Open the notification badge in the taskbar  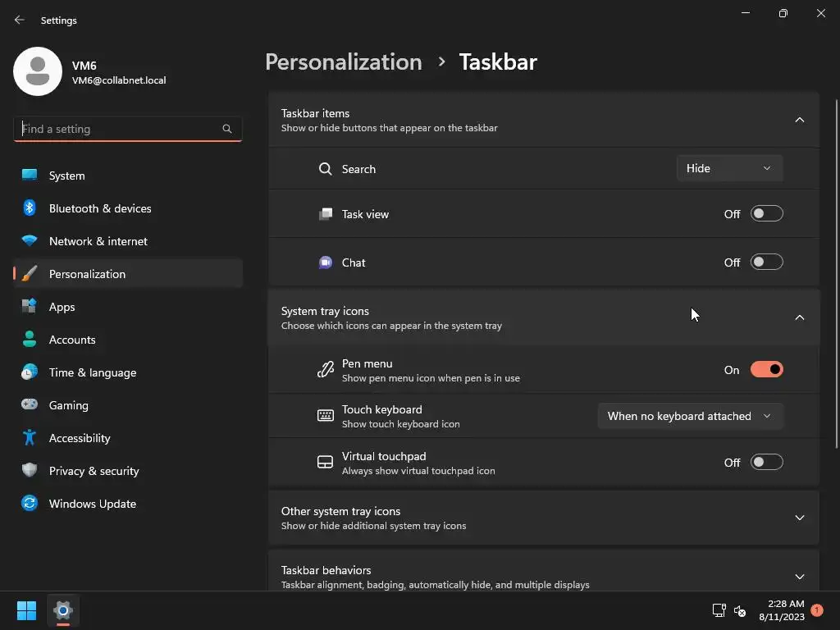[x=816, y=610]
